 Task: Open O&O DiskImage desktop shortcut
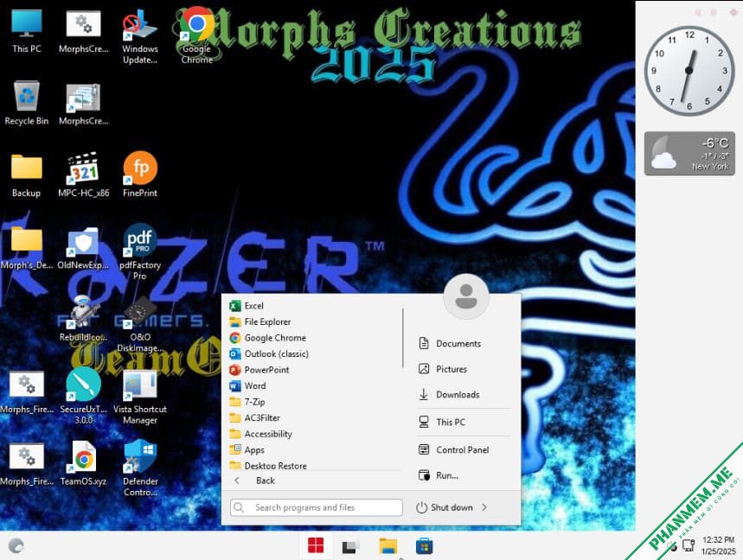coord(140,325)
